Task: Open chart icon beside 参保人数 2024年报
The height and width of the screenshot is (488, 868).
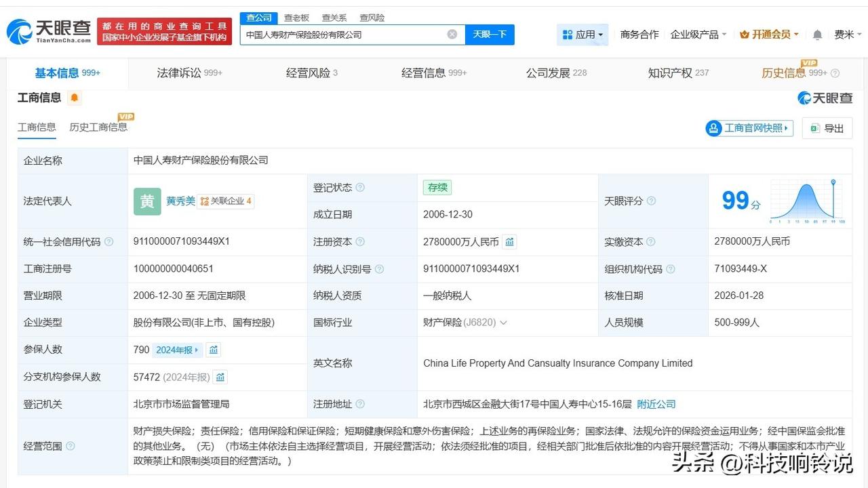Action: [214, 350]
